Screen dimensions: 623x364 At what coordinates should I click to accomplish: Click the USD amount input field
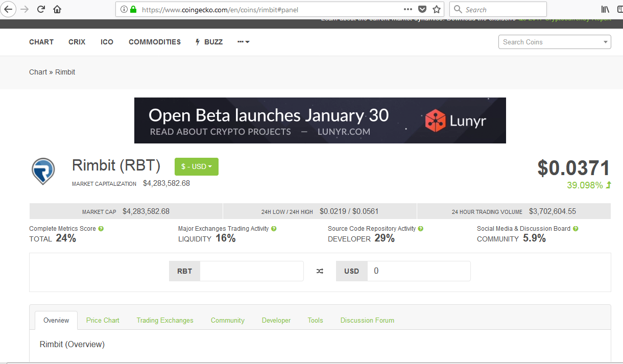(419, 271)
